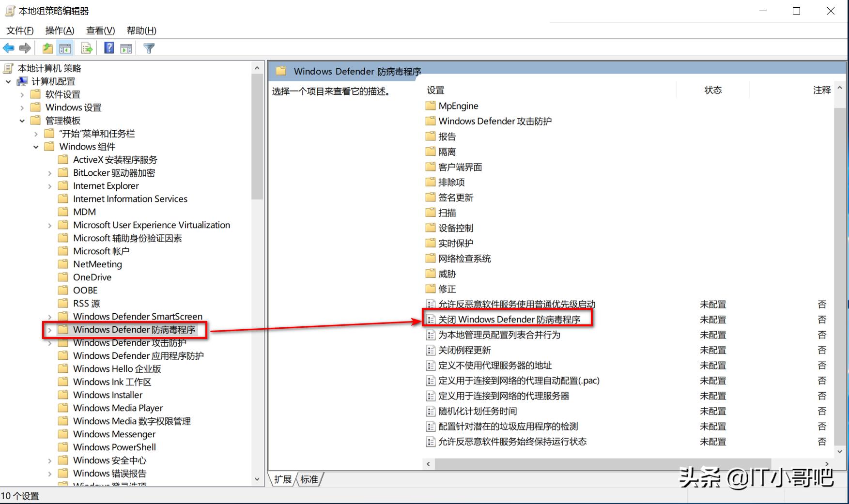849x504 pixels.
Task: Click the export list icon
Action: (86, 47)
